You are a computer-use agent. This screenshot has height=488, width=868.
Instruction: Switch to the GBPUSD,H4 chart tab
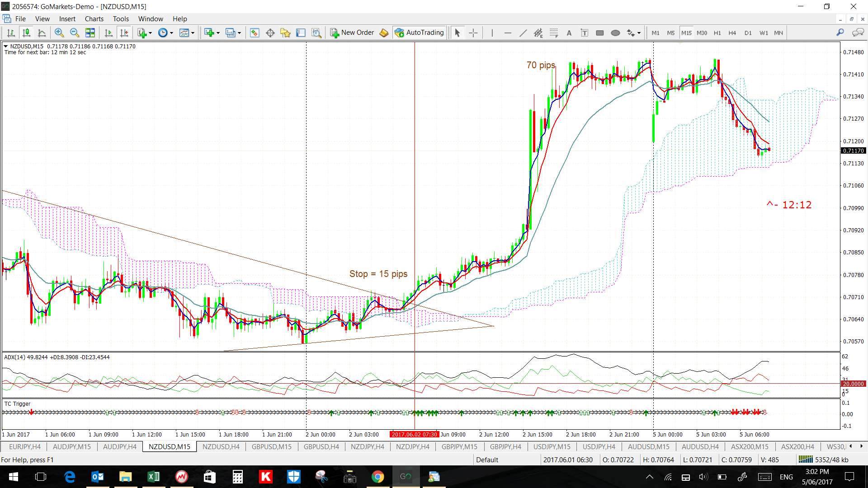coord(321,446)
